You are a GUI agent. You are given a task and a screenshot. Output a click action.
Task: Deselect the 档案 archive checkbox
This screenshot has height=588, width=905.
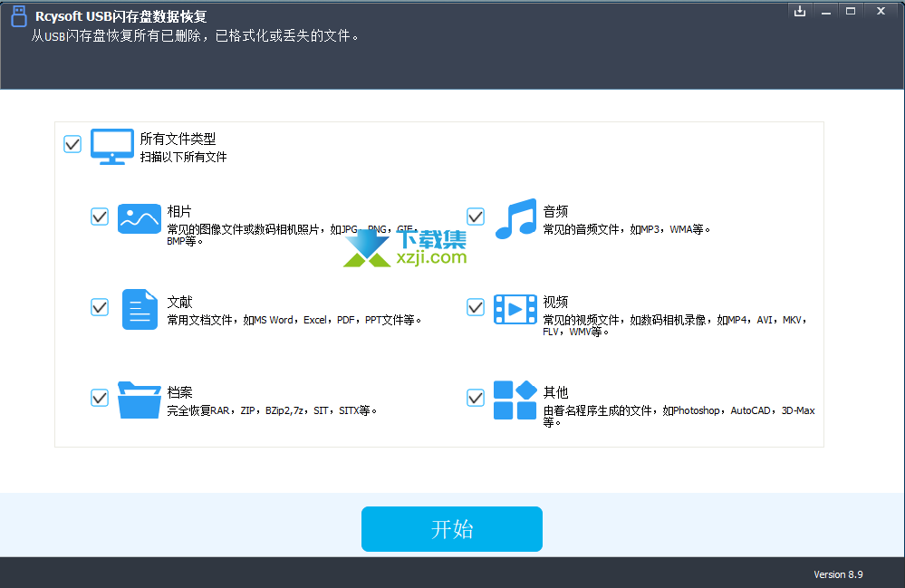(x=100, y=398)
